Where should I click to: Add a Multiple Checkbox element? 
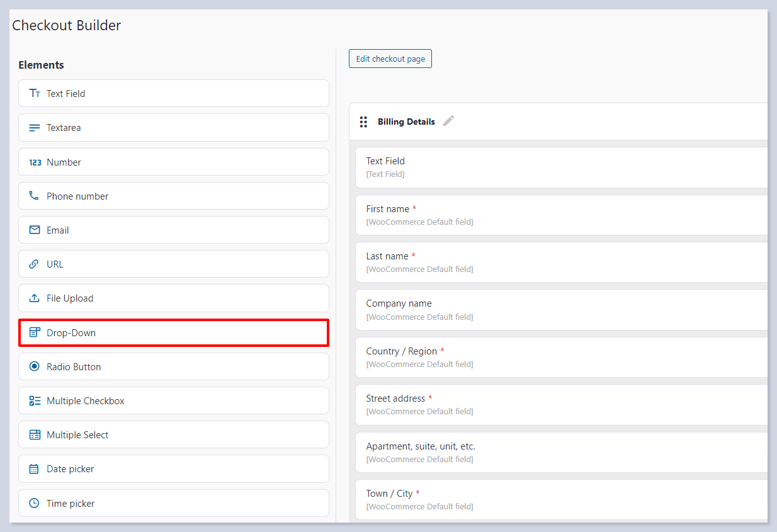coord(173,400)
